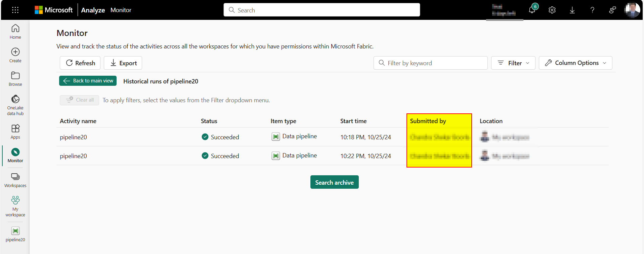Open the user profile avatar

[x=632, y=10]
